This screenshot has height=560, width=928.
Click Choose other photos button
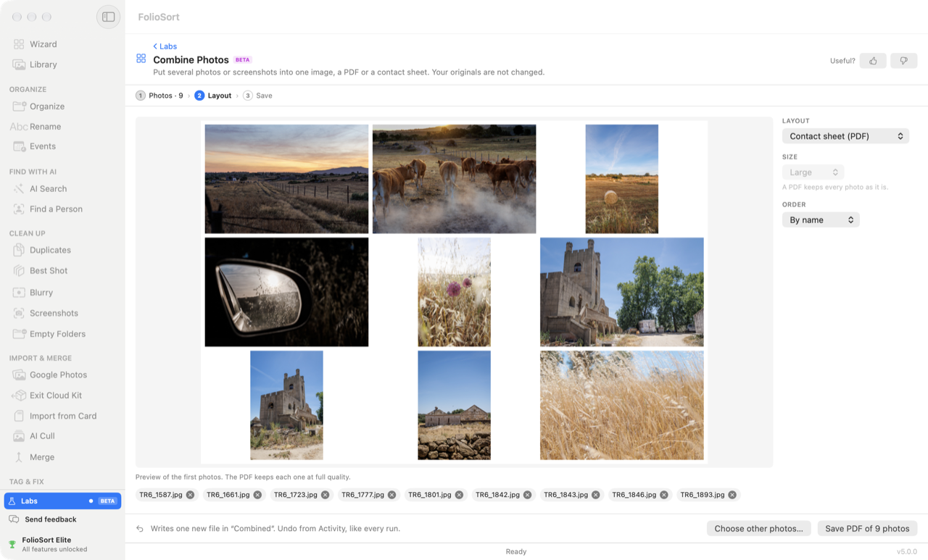click(758, 529)
